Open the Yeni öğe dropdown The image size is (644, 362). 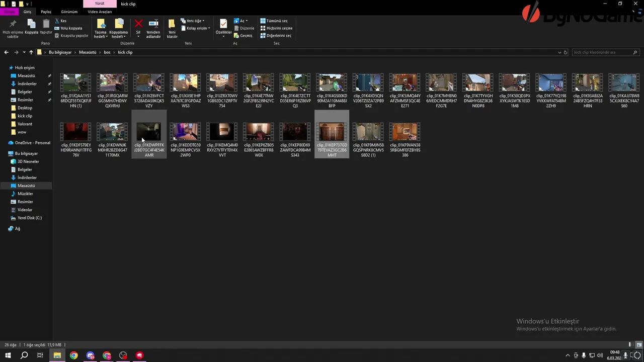pos(193,21)
